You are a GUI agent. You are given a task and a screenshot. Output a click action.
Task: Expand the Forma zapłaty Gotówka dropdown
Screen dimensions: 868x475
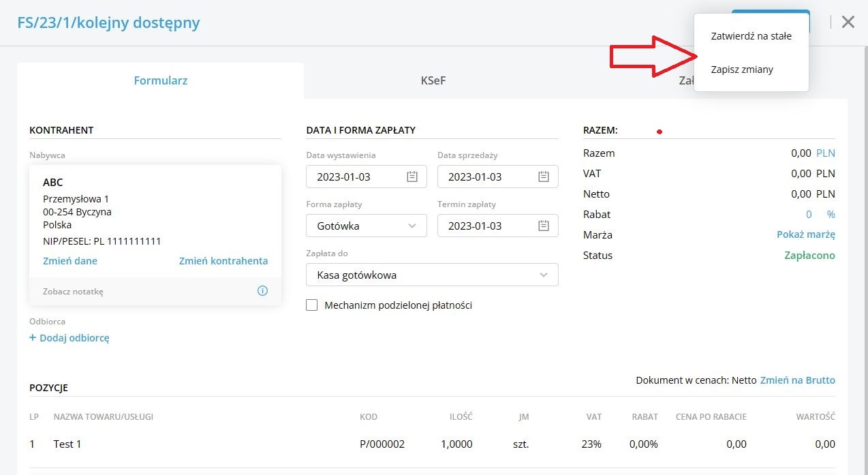click(412, 226)
